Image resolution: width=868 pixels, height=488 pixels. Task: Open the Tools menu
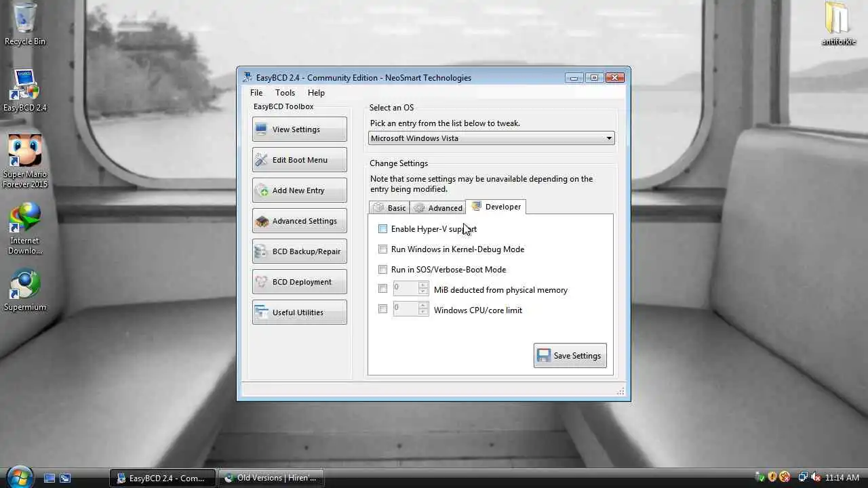tap(285, 93)
